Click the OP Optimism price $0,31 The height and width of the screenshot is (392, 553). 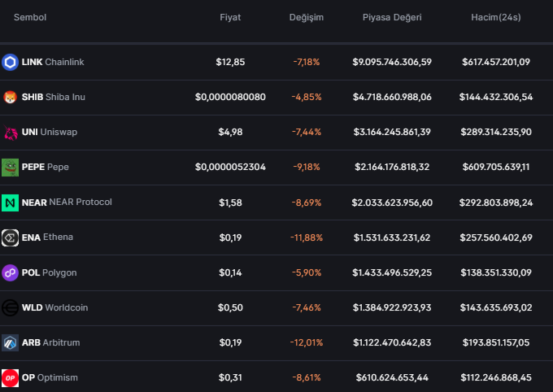pos(230,377)
